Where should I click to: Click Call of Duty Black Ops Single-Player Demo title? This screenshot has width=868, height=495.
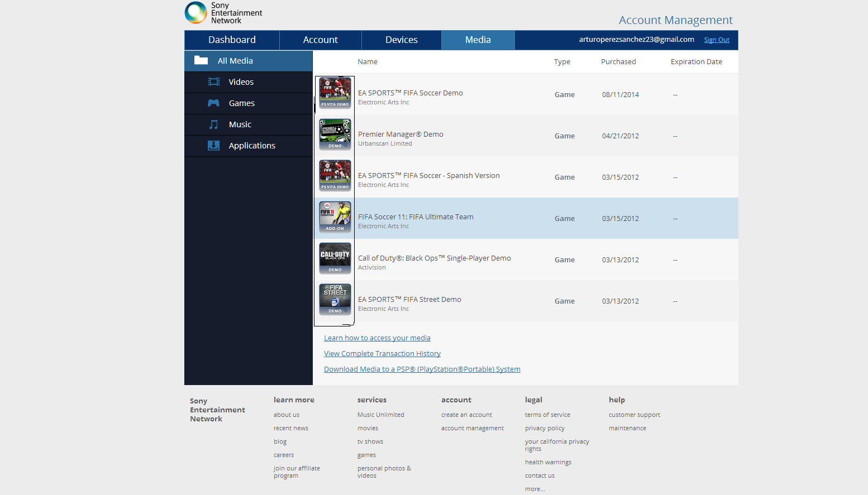pos(435,258)
